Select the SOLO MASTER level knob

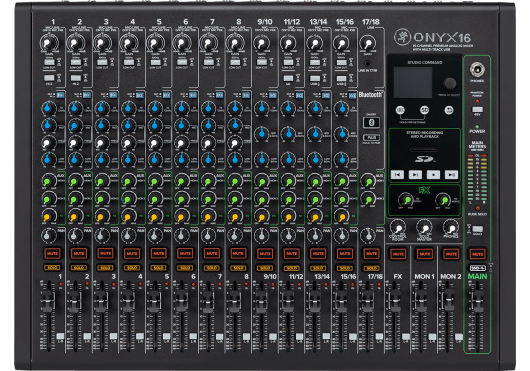point(425,228)
